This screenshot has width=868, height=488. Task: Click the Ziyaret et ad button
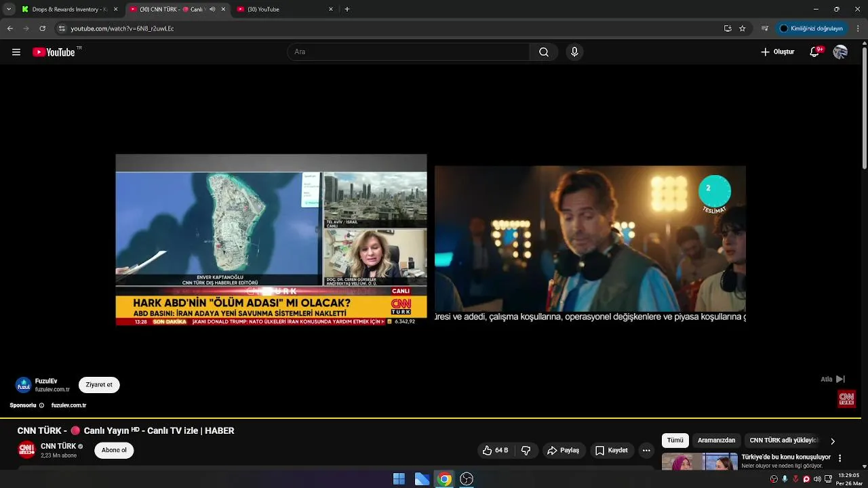[99, 385]
